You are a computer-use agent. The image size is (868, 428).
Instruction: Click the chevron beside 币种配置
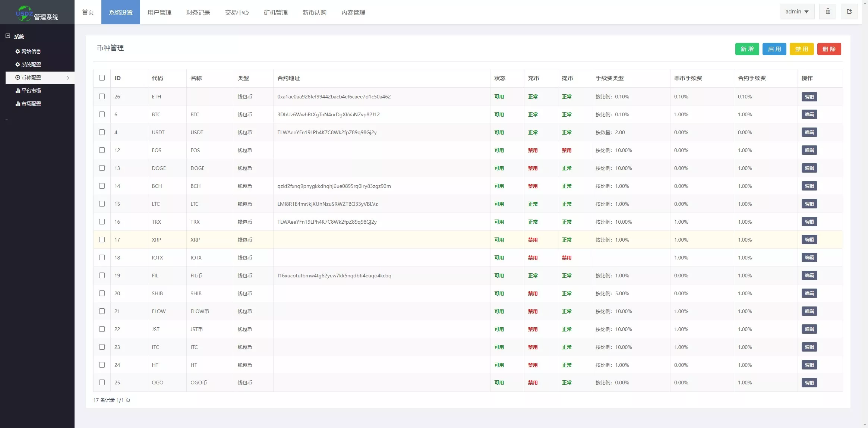click(68, 78)
